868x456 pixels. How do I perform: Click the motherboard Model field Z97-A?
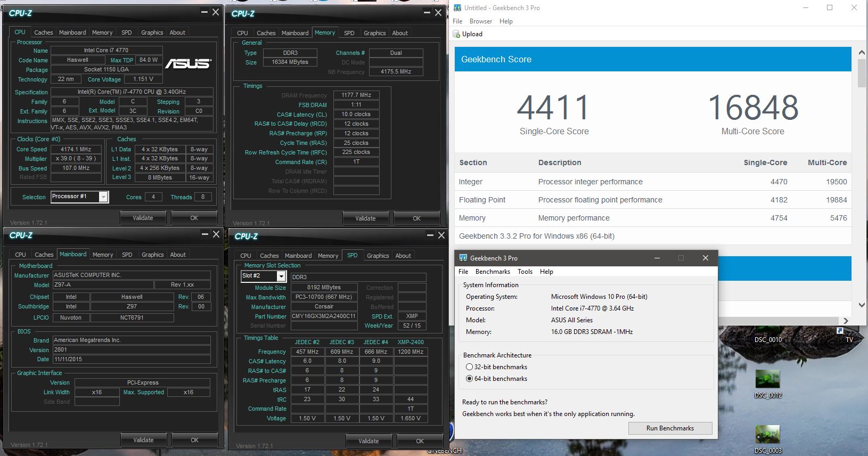pos(103,284)
